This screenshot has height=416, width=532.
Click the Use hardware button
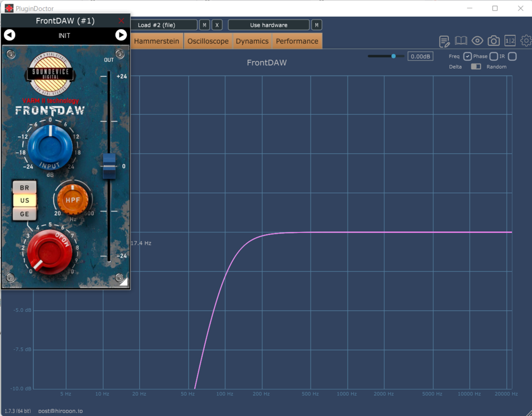tap(269, 25)
